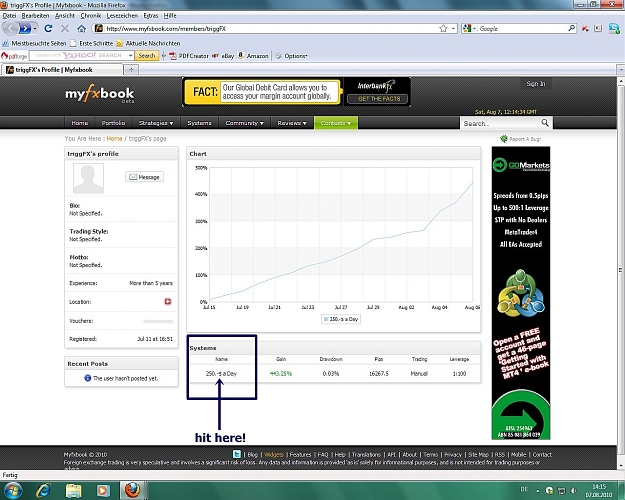Click the Google search magnifier icon

(571, 28)
